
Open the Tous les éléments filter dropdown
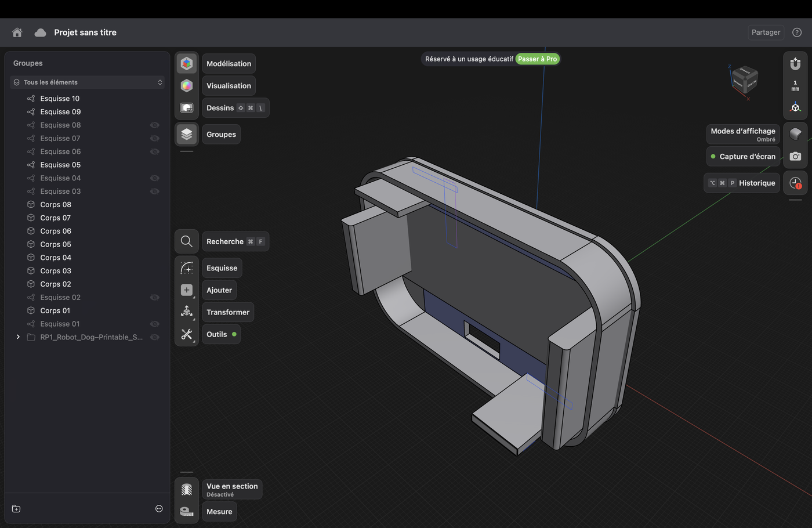88,82
